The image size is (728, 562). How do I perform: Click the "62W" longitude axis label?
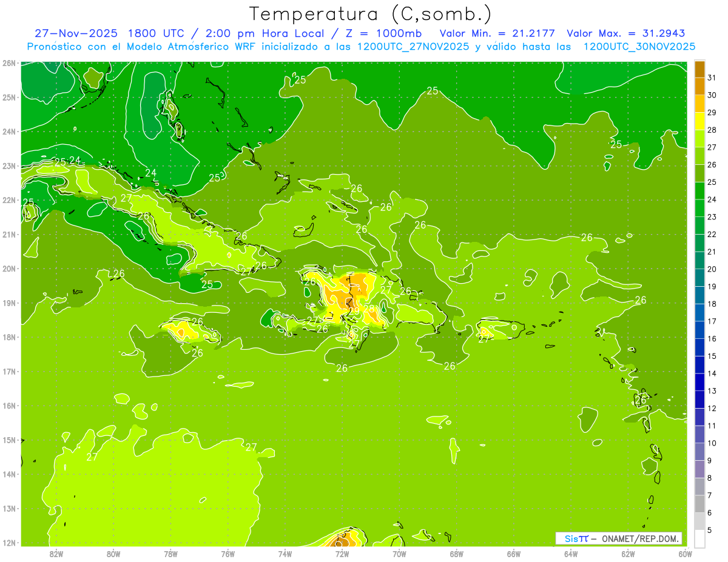pyautogui.click(x=628, y=554)
